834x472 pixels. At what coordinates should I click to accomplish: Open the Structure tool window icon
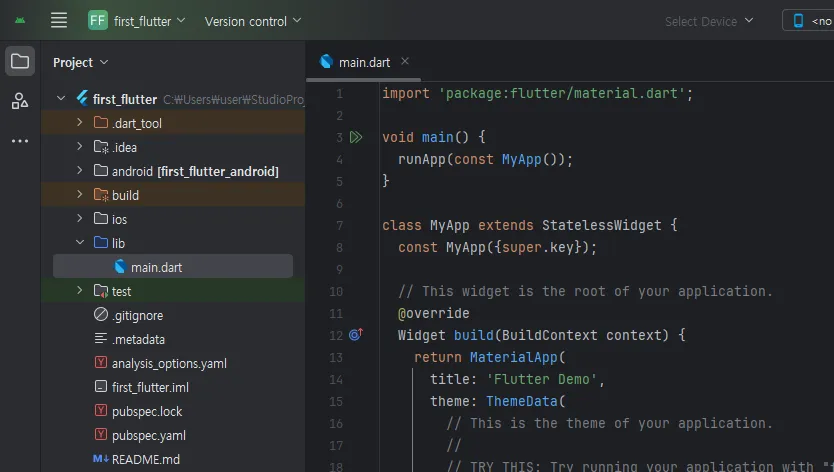click(x=20, y=101)
